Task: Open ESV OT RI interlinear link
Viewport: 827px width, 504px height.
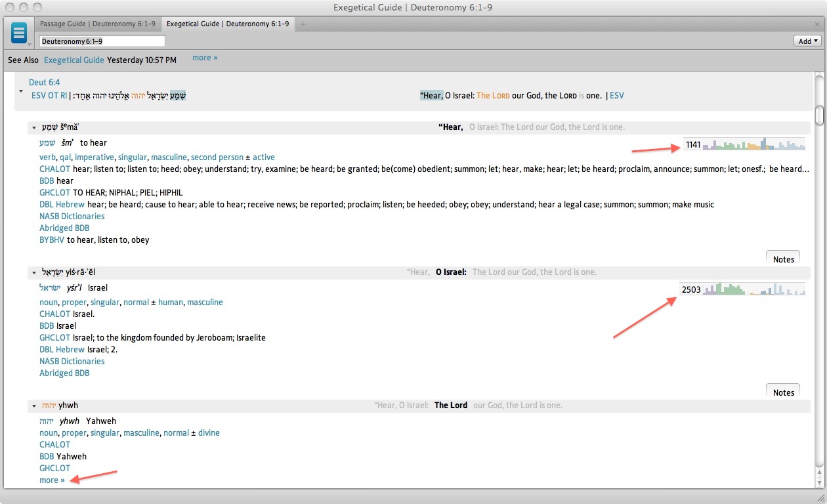Action: coord(49,96)
